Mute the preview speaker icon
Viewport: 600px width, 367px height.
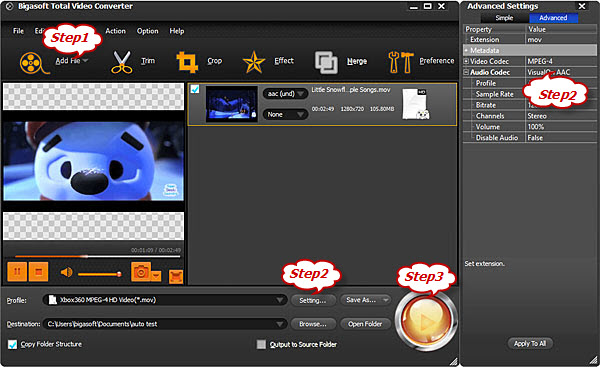[67, 272]
